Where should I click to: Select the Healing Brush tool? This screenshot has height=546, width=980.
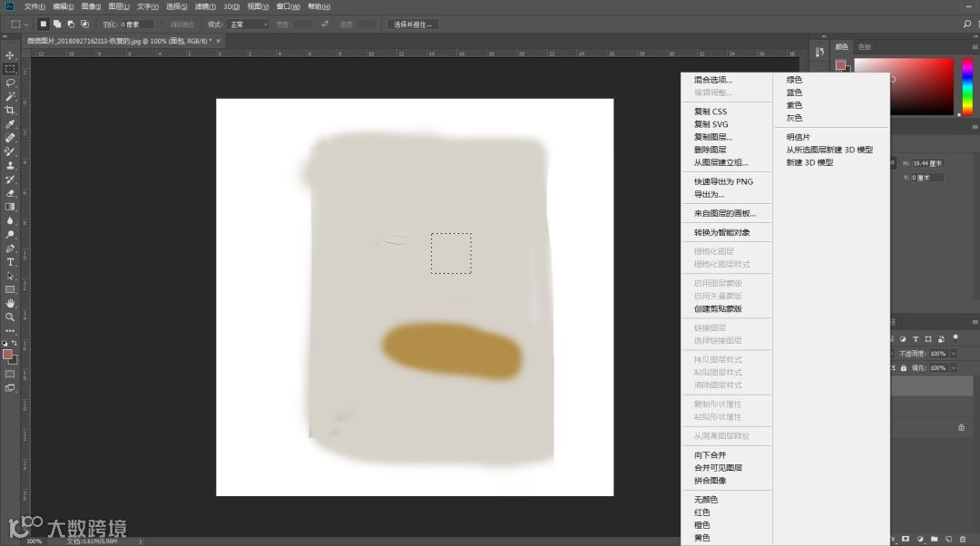click(x=10, y=138)
